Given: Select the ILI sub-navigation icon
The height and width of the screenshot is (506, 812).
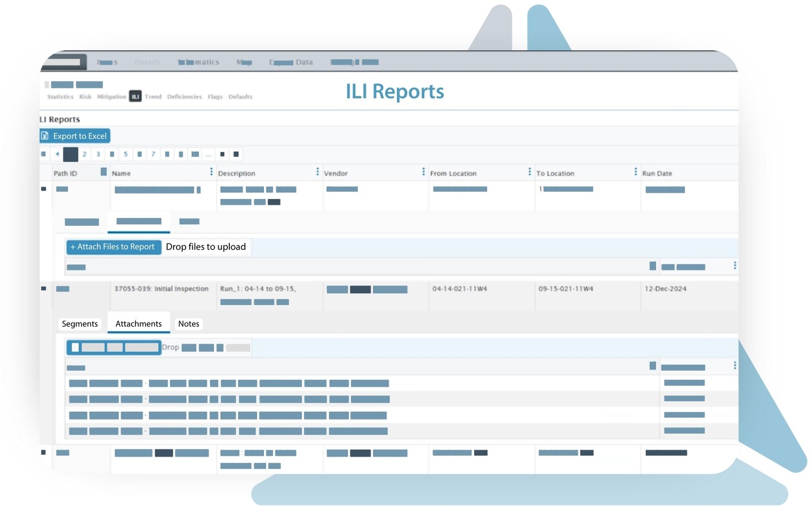Looking at the screenshot, I should (135, 96).
